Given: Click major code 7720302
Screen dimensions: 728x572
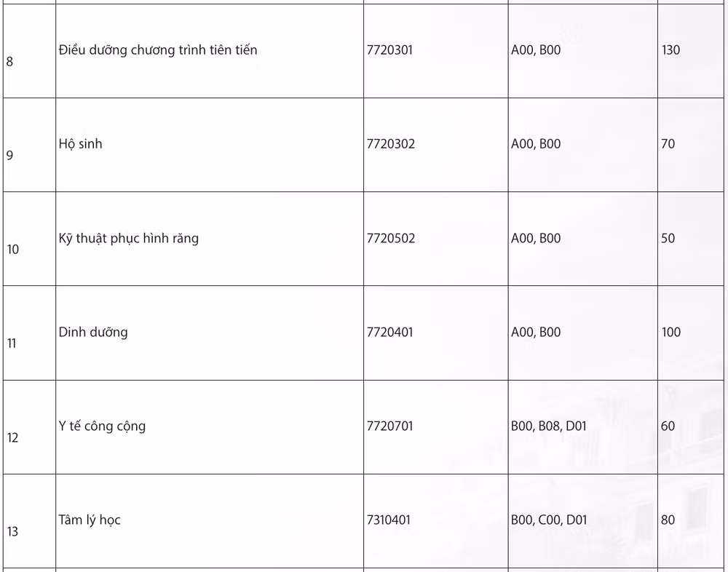Looking at the screenshot, I should point(390,144).
